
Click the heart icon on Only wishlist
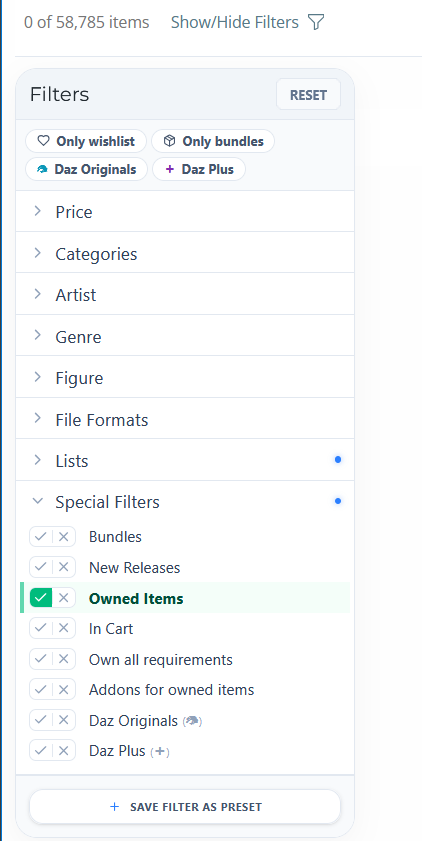tap(43, 141)
